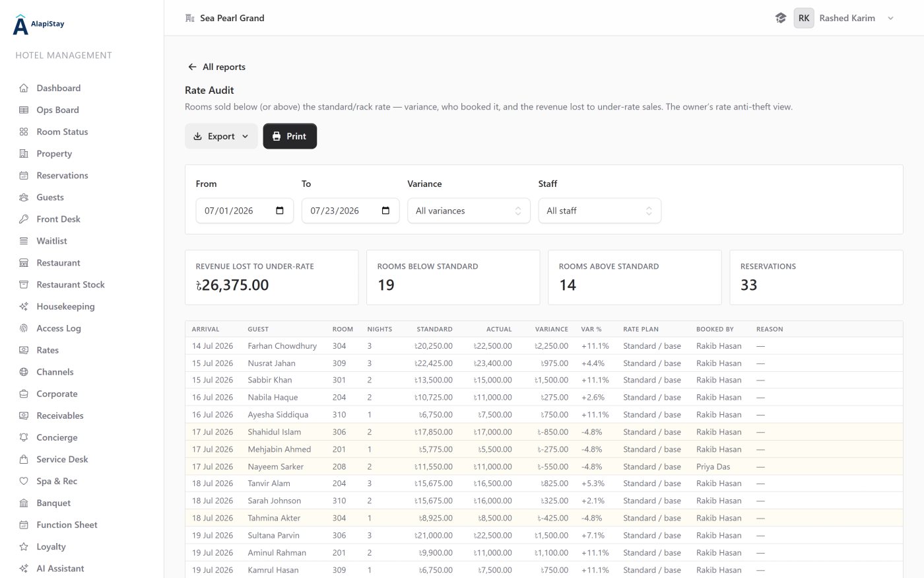Click the Waitlist list icon
This screenshot has width=924, height=578.
(x=24, y=240)
